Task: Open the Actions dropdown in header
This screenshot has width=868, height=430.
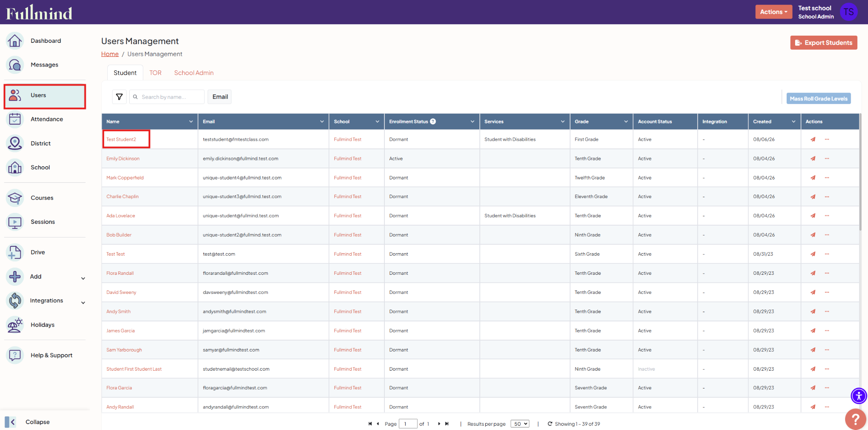Action: (773, 12)
